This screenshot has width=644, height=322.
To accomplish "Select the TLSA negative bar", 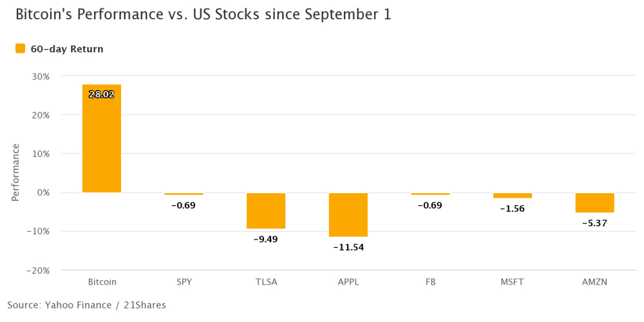I will point(266,211).
